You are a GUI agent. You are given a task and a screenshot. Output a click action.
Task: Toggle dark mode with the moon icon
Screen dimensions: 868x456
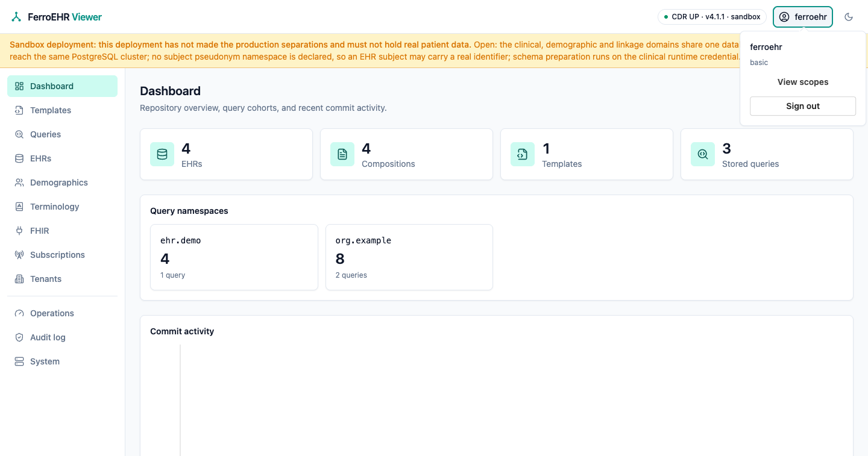tap(849, 17)
